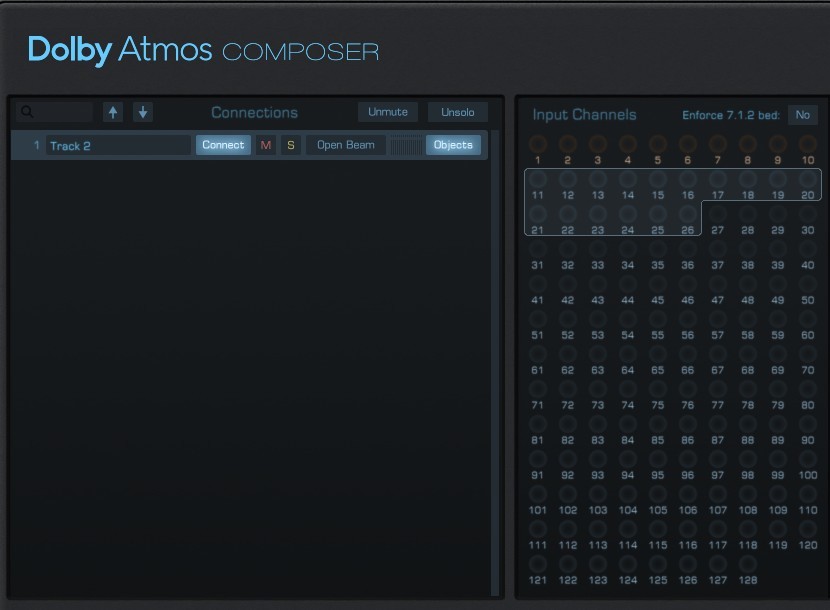Move the connection down with the down arrow
This screenshot has width=830, height=610.
[x=143, y=112]
